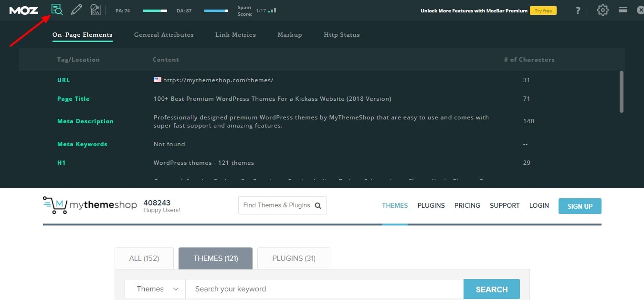Expand the Themes category dropdown
The image size is (644, 300).
tap(155, 289)
